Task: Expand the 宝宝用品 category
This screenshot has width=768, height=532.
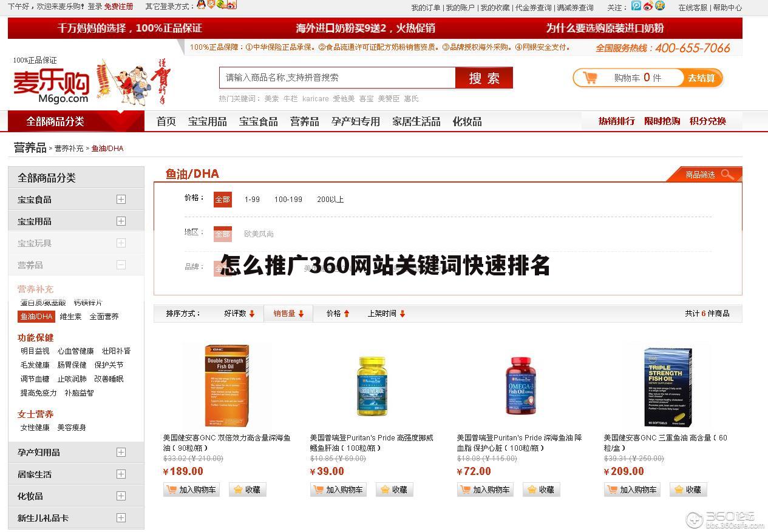Action: 121,221
